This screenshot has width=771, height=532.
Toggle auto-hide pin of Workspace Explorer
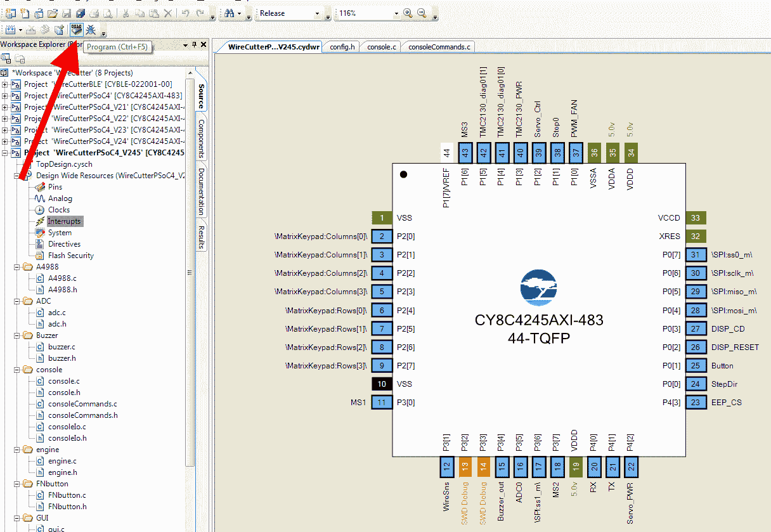coord(195,44)
